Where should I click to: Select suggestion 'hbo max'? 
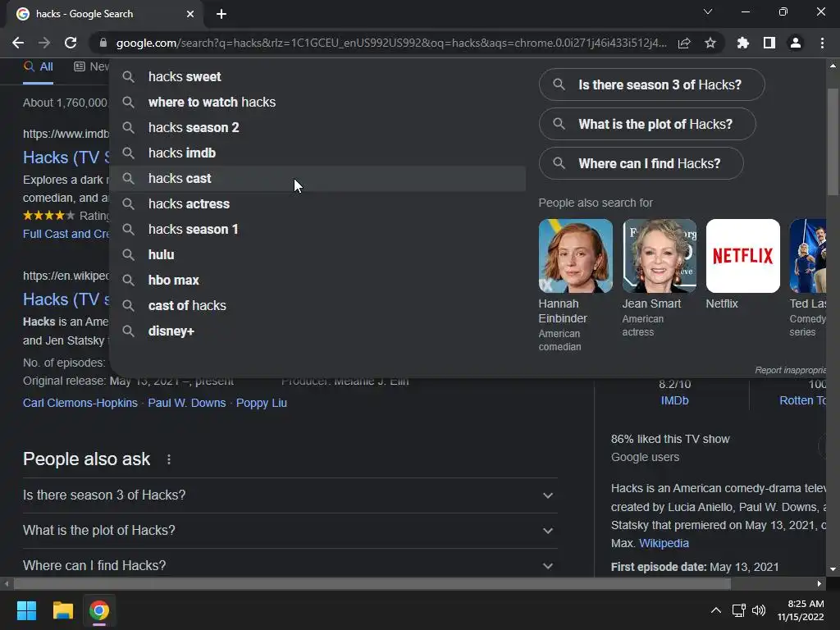coord(317,281)
